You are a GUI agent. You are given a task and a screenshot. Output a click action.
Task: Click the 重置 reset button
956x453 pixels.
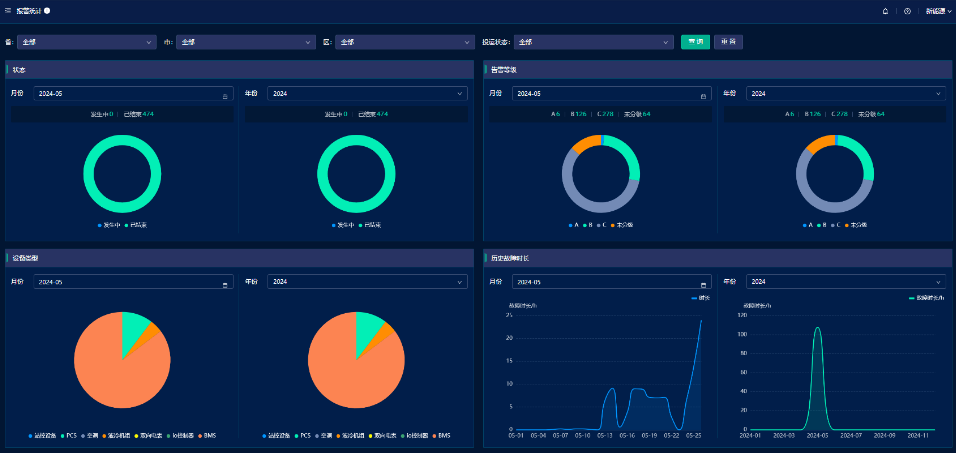pyautogui.click(x=728, y=42)
